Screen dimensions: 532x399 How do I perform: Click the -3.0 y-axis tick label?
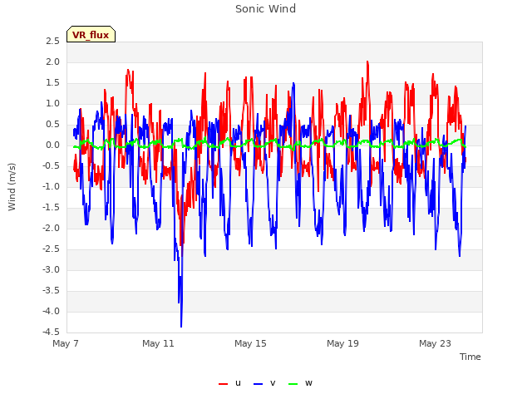tap(52, 269)
